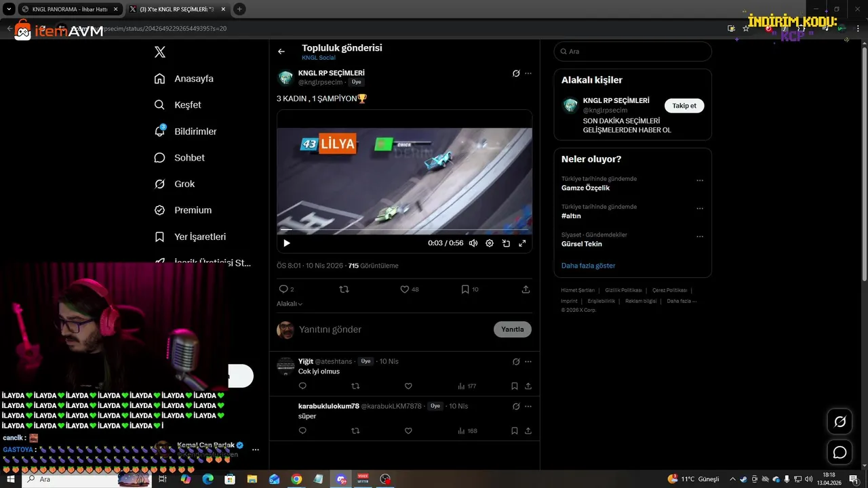Viewport: 868px width, 488px height.
Task: Open more options menu on main post
Action: (x=528, y=73)
